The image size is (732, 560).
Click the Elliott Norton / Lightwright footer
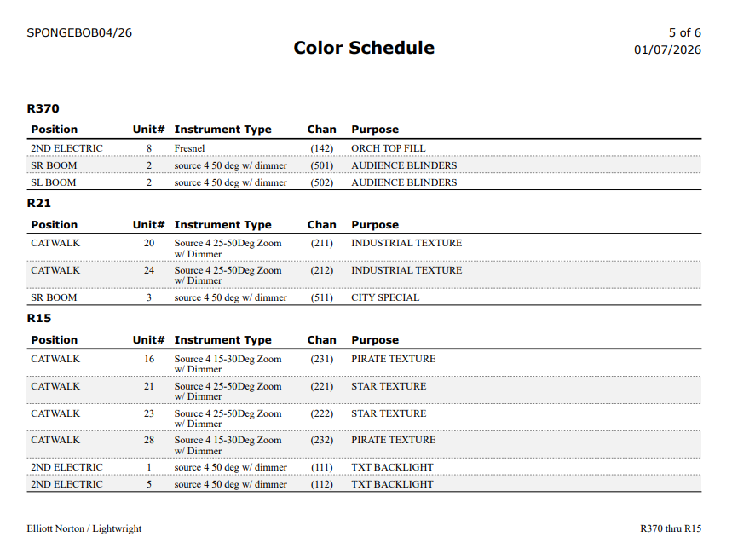(84, 528)
